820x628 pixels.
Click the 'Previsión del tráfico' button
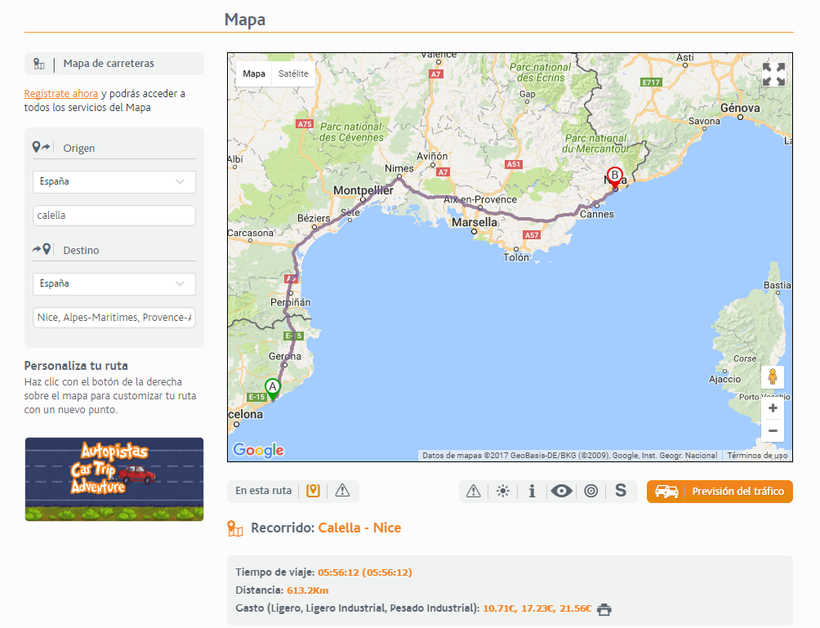click(x=720, y=491)
